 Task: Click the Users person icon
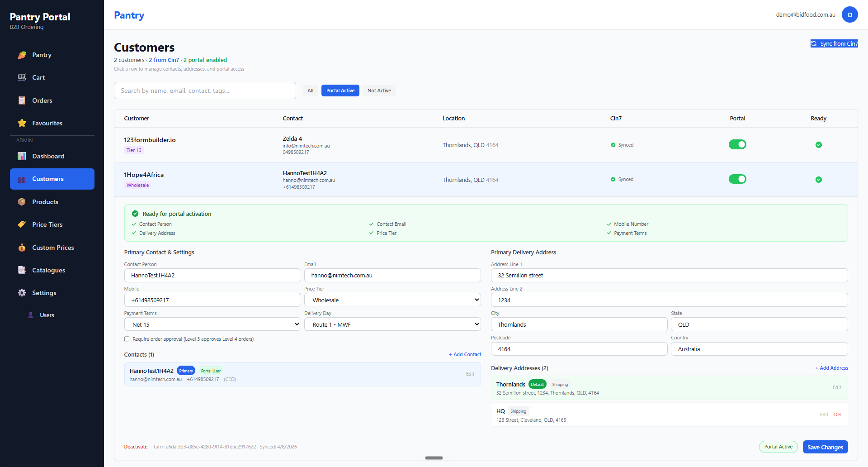[31, 315]
